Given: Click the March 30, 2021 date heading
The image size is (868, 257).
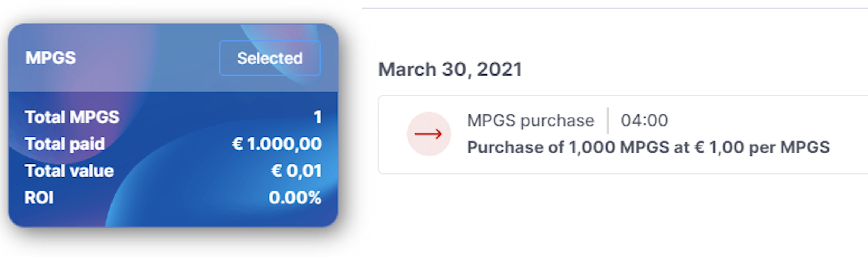Looking at the screenshot, I should [x=450, y=70].
